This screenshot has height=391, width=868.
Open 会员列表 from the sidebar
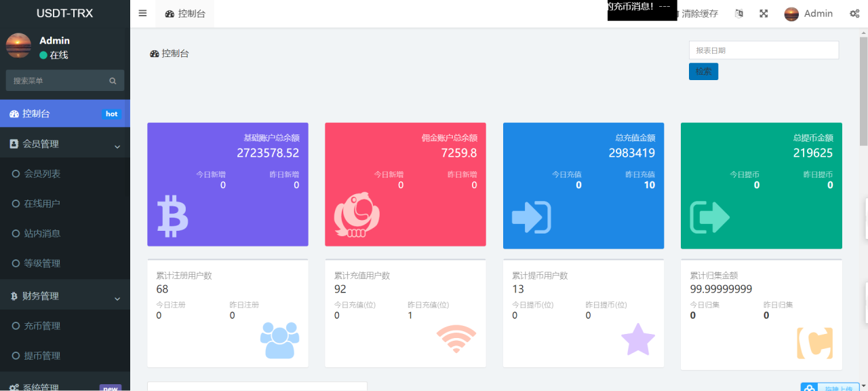[46, 174]
